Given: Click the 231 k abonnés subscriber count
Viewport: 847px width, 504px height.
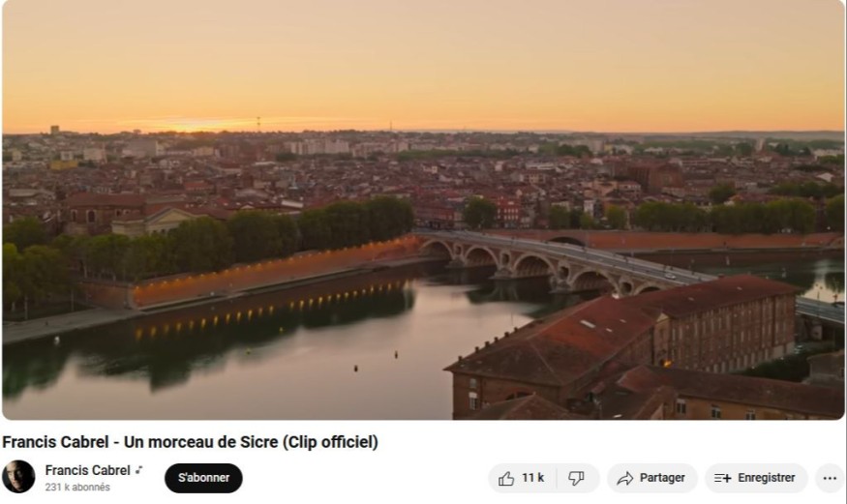Looking at the screenshot, I should click(77, 487).
